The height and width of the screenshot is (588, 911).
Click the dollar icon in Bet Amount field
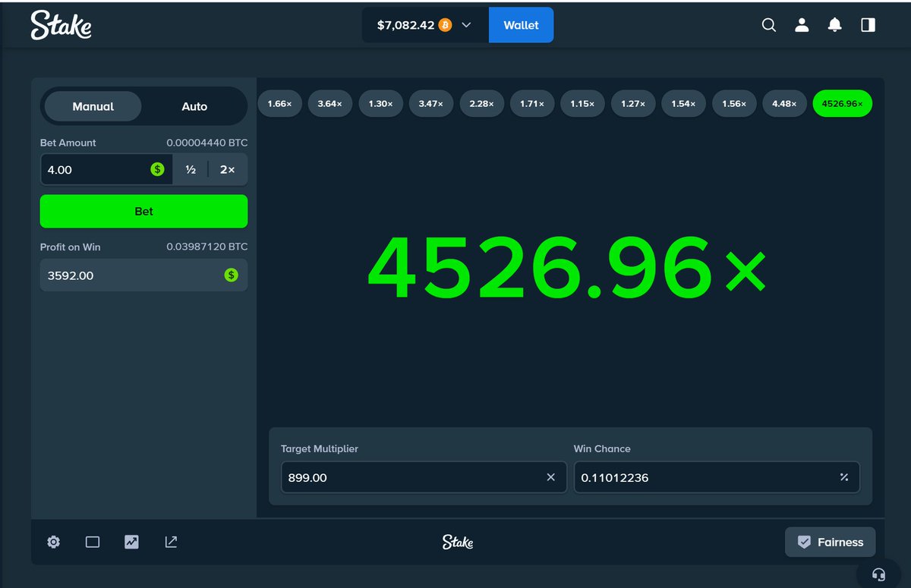tap(157, 169)
